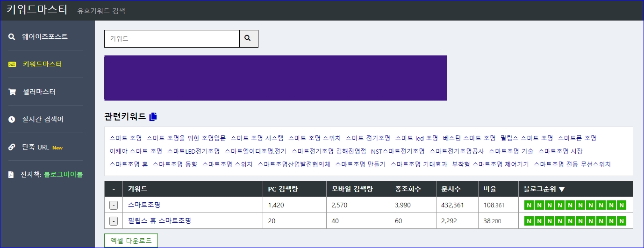Click related keyword 스마트 led 조명
644x248 pixels.
[x=416, y=138]
